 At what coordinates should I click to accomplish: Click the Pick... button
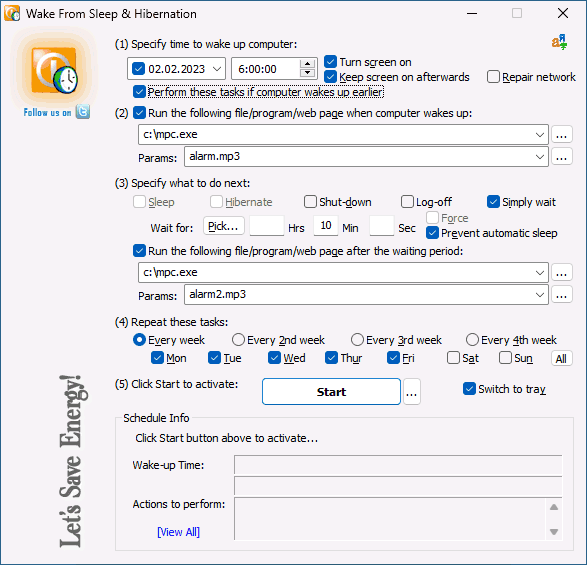coord(223,226)
